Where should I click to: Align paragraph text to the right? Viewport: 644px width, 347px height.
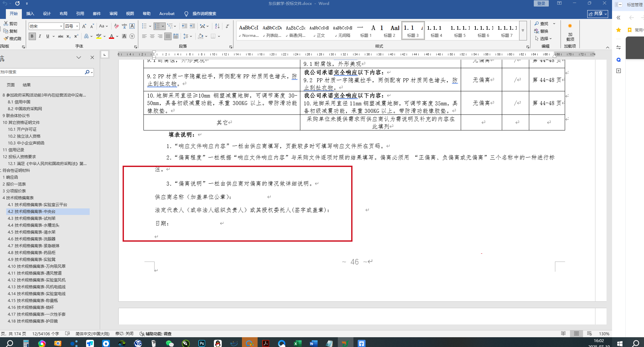160,36
